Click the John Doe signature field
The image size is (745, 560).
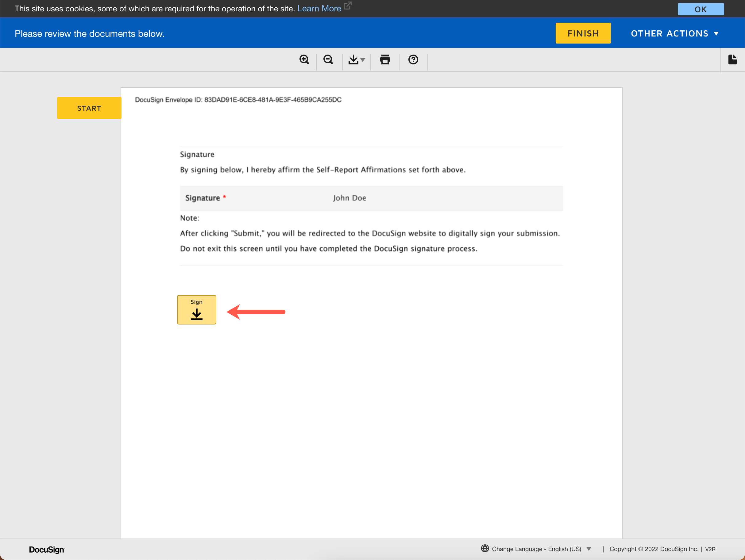[349, 198]
